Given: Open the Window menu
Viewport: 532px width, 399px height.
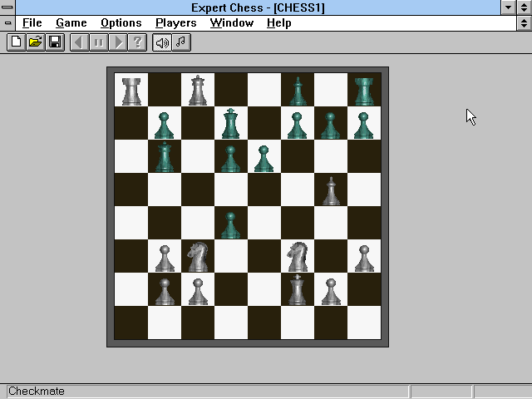Looking at the screenshot, I should 232,22.
